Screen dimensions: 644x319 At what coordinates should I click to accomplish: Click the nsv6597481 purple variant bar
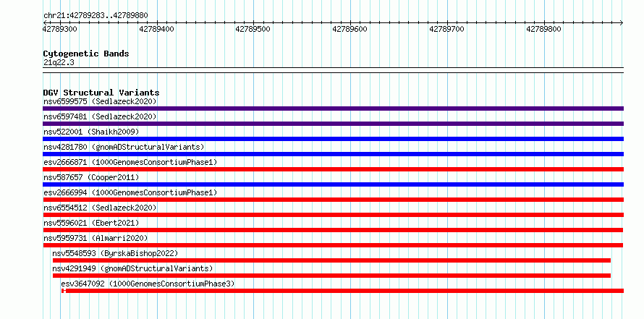(333, 124)
